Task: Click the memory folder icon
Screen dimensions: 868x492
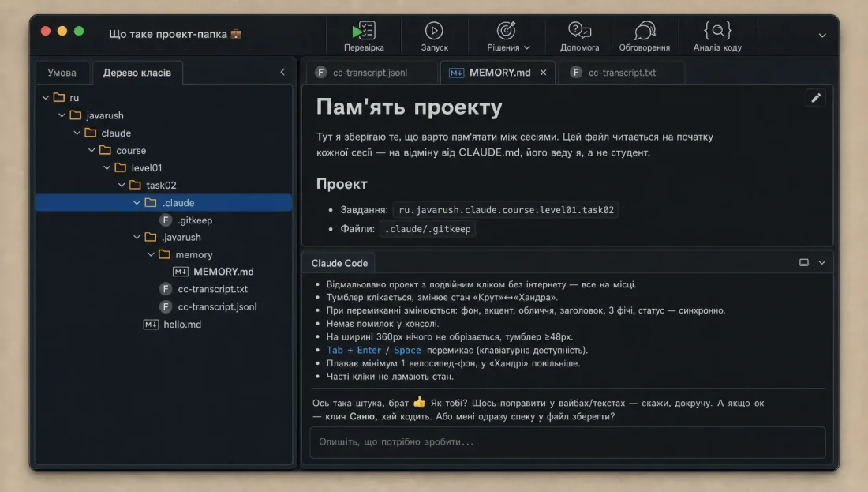Action: (x=164, y=254)
